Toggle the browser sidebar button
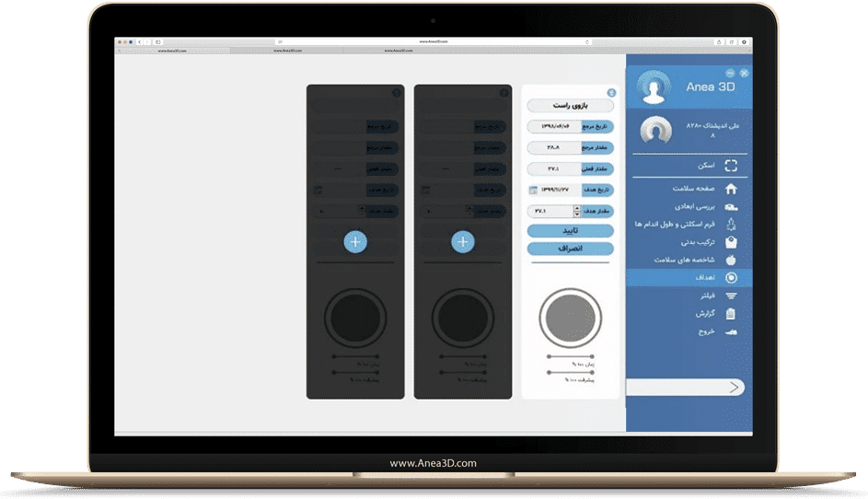 click(157, 42)
